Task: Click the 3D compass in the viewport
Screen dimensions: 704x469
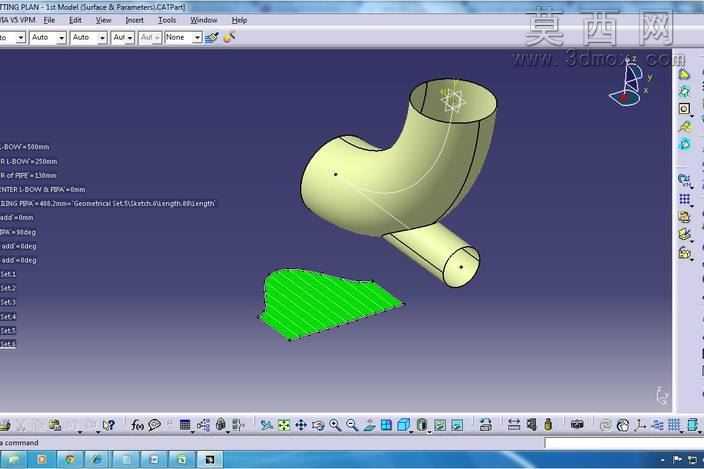Action: click(629, 82)
